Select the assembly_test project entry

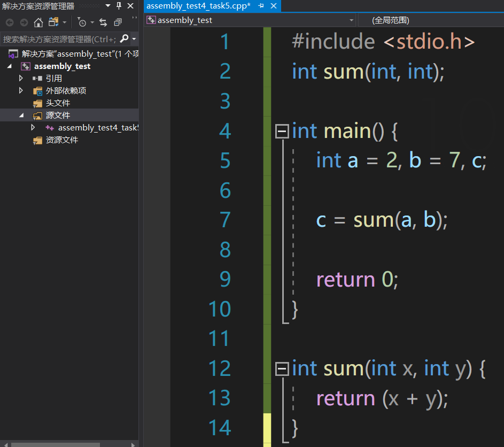[62, 66]
